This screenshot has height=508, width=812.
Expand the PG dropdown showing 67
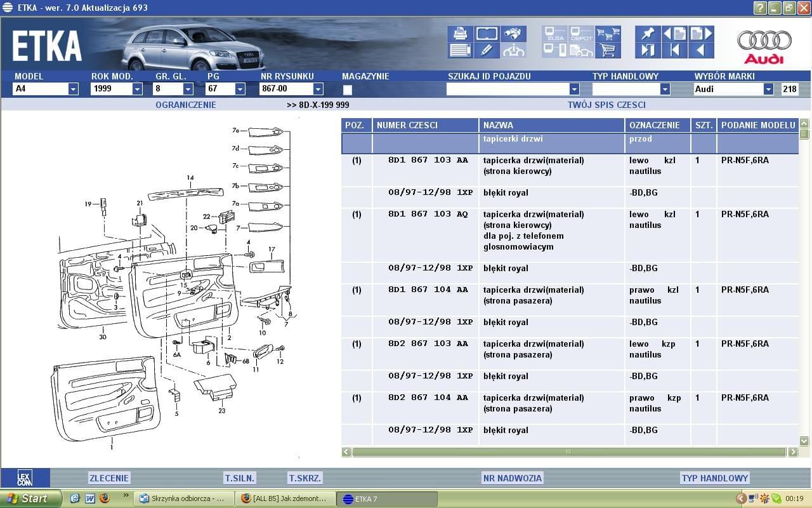(x=240, y=89)
